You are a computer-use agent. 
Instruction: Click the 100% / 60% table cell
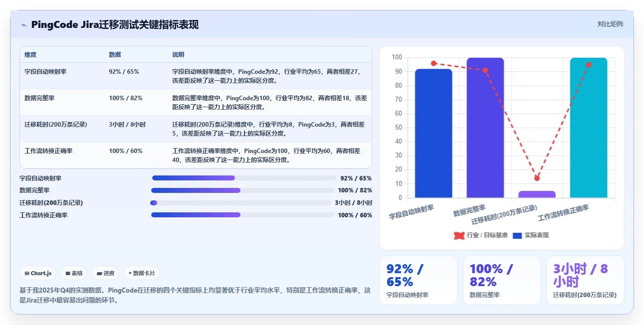click(x=126, y=151)
